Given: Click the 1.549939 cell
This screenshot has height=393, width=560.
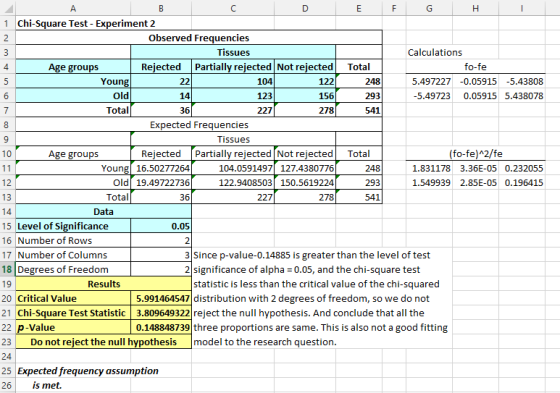Looking at the screenshot, I should click(x=429, y=183).
